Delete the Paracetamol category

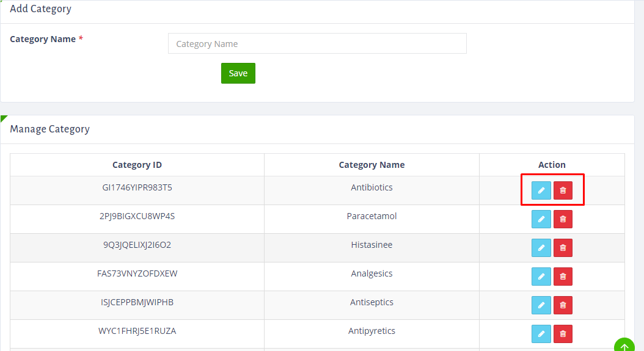click(x=563, y=219)
